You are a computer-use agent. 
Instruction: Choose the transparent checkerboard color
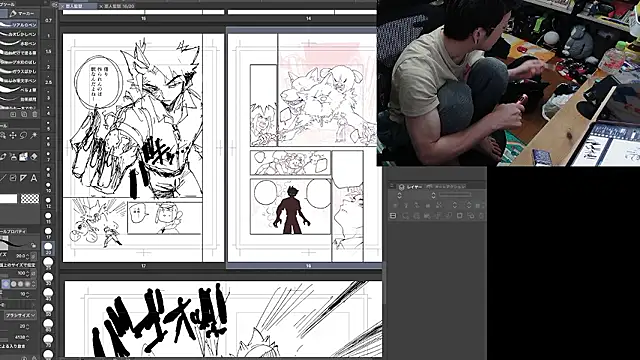30,199
